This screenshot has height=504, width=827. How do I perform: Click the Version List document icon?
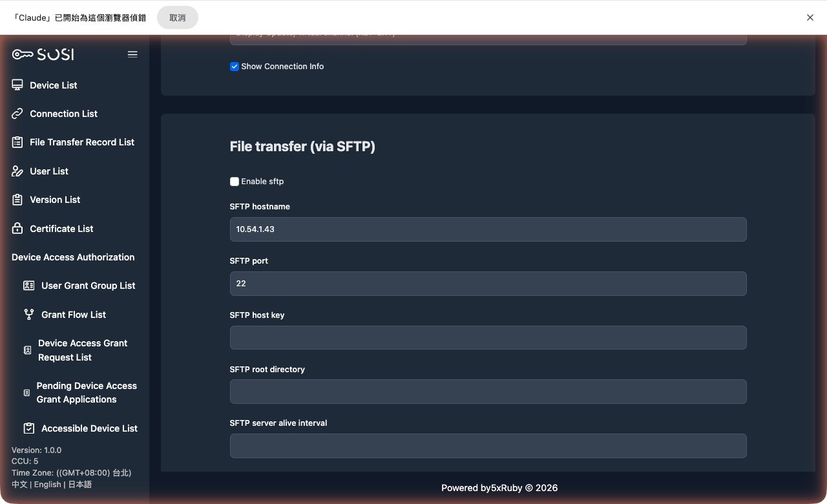point(17,200)
